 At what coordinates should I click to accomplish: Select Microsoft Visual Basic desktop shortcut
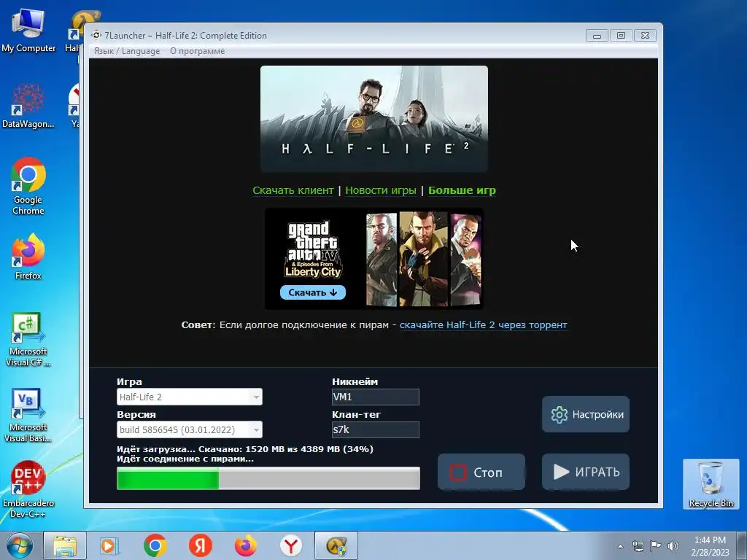pos(28,416)
